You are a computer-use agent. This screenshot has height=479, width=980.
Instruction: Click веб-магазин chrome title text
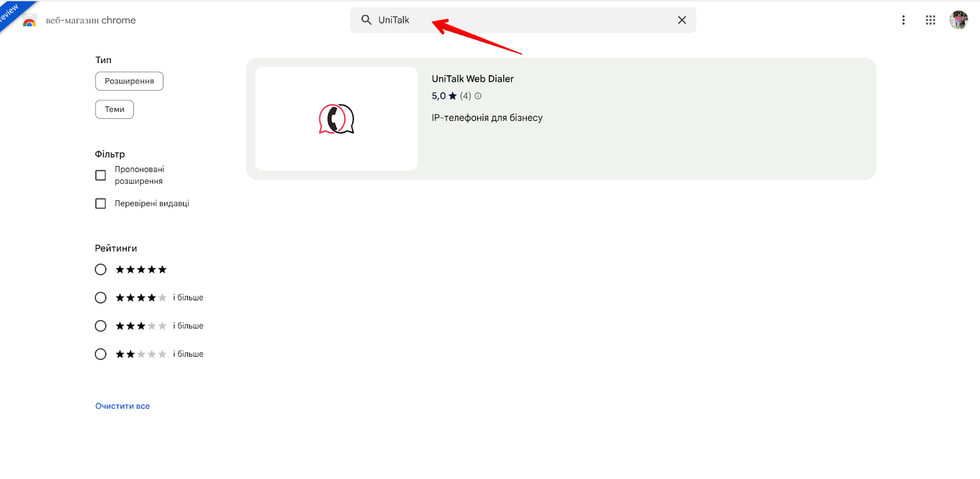(x=91, y=20)
